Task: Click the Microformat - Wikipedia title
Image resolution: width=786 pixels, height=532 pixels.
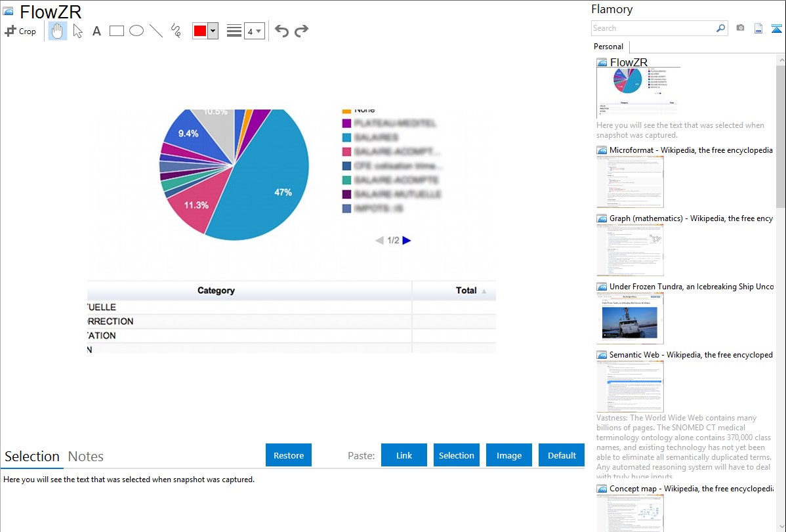Action: tap(691, 150)
